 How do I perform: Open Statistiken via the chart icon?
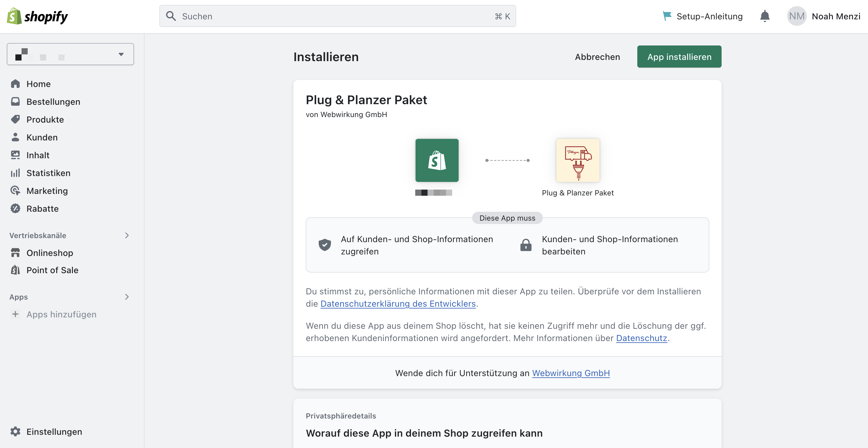16,173
